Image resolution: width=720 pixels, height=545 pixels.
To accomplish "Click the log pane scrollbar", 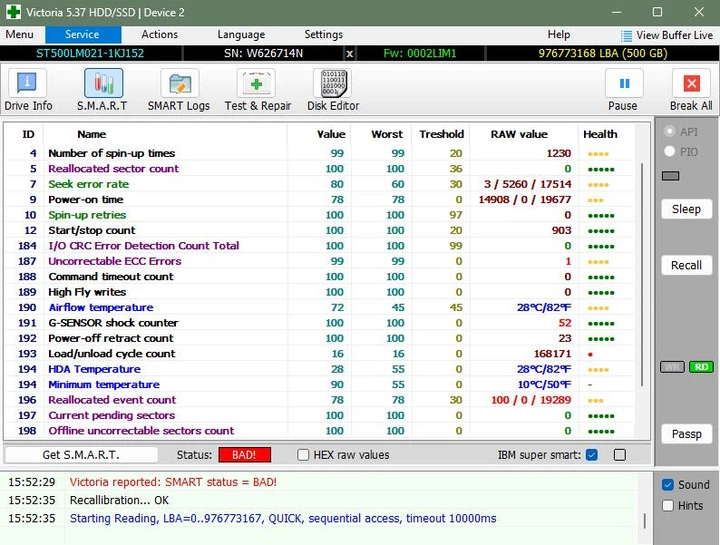I will pos(645,521).
